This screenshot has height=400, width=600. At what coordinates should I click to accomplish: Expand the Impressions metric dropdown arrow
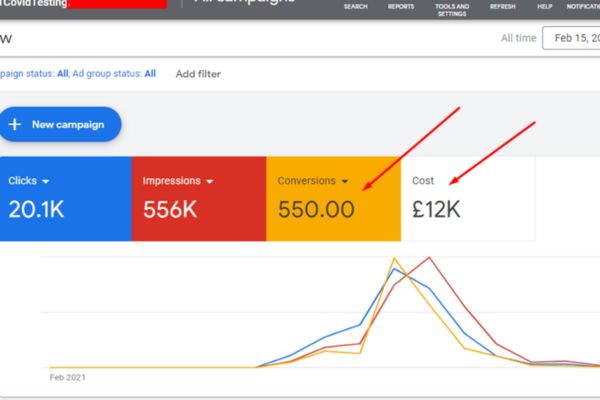[x=209, y=182]
